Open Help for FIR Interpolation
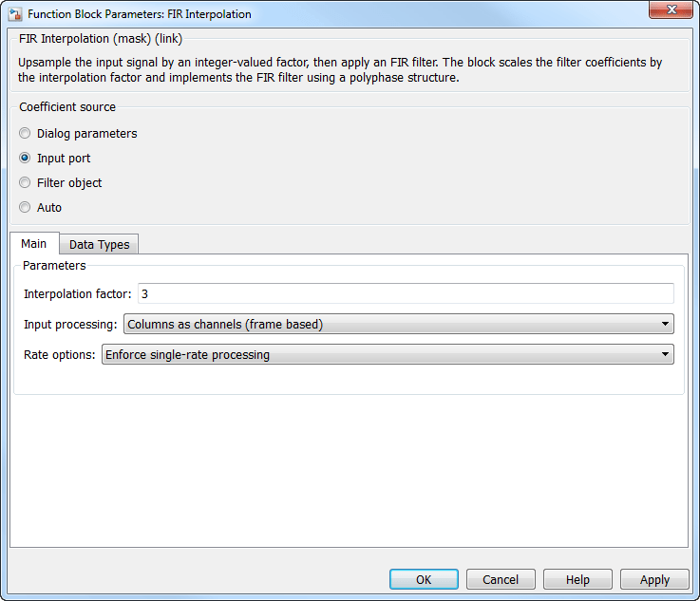Image resolution: width=700 pixels, height=601 pixels. click(x=577, y=580)
